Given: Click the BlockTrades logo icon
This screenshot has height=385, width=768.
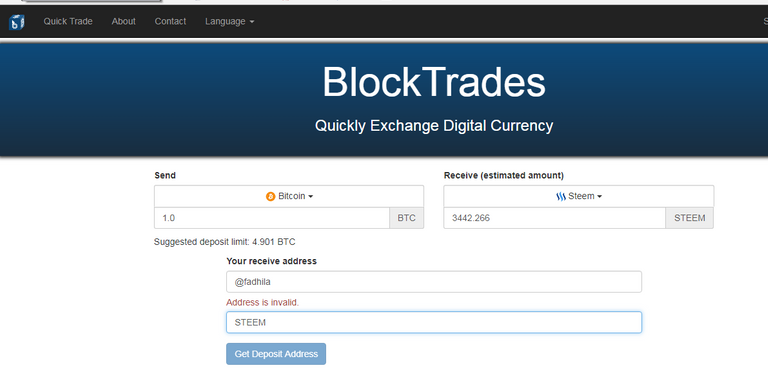Looking at the screenshot, I should point(17,22).
